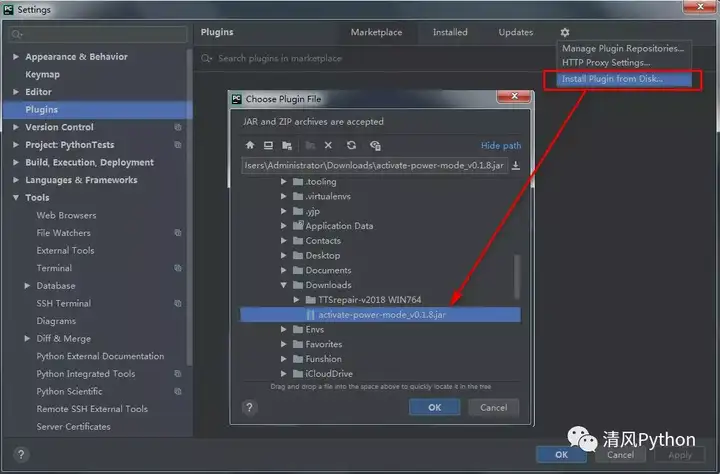Collapse the Downloads folder
The image size is (720, 474).
(283, 285)
